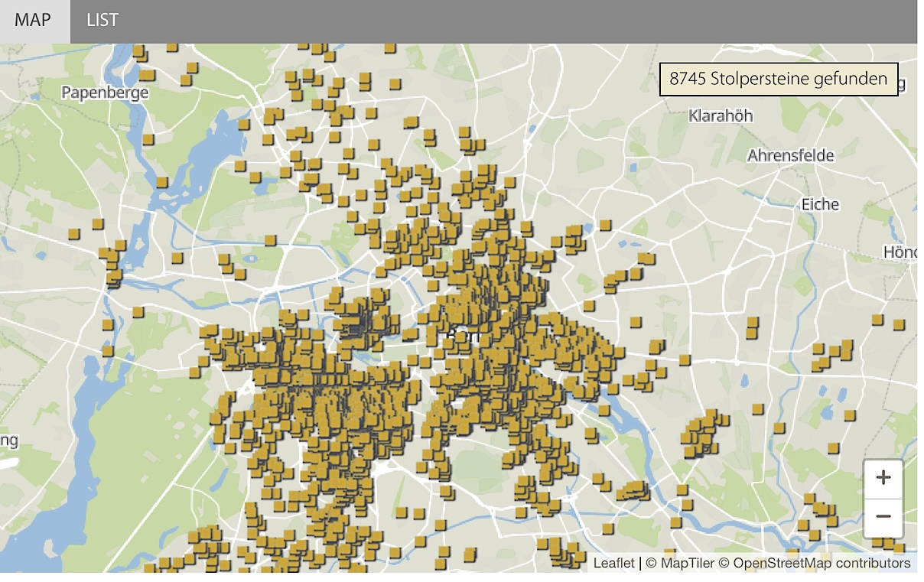Click the stacked marker pair southwest of Eiche
Screen dimensions: 924x582
pyautogui.click(x=753, y=327)
